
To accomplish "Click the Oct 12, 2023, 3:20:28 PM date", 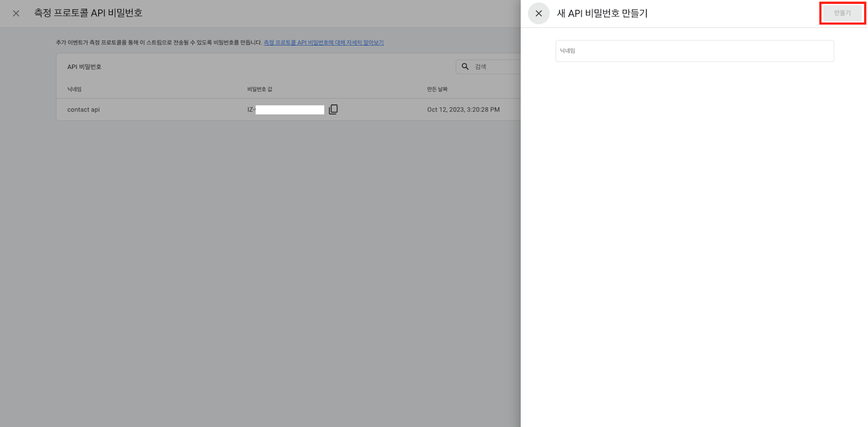I will (463, 109).
